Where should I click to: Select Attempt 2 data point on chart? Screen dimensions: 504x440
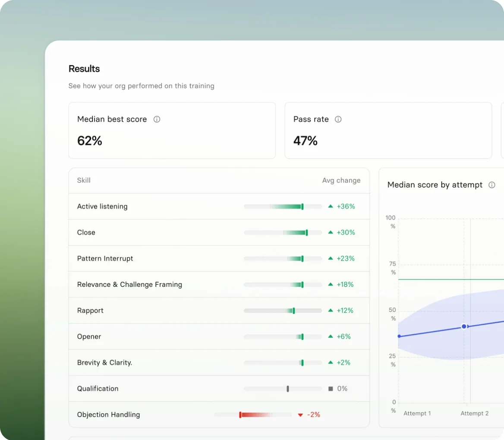464,327
